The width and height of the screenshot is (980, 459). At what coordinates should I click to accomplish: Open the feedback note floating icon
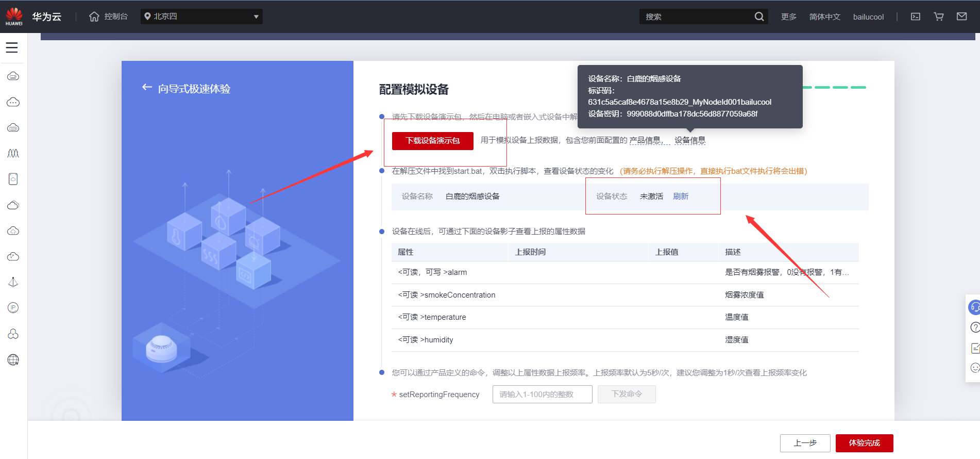975,348
